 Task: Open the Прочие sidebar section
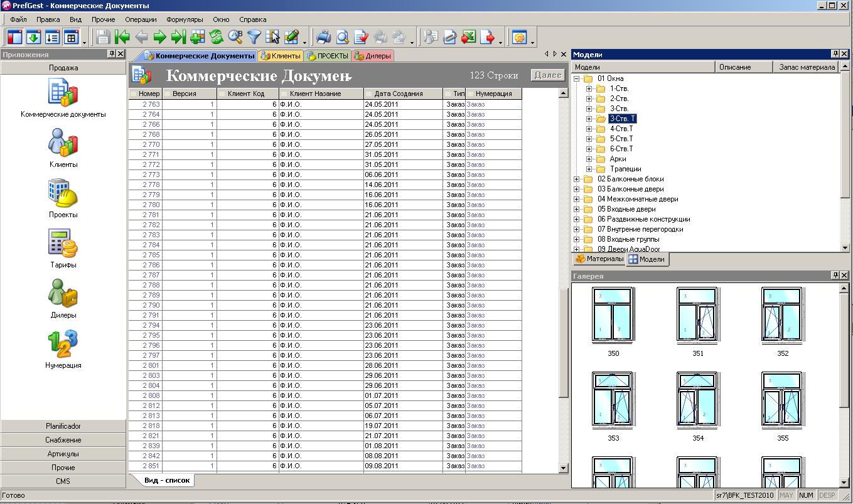tap(63, 468)
